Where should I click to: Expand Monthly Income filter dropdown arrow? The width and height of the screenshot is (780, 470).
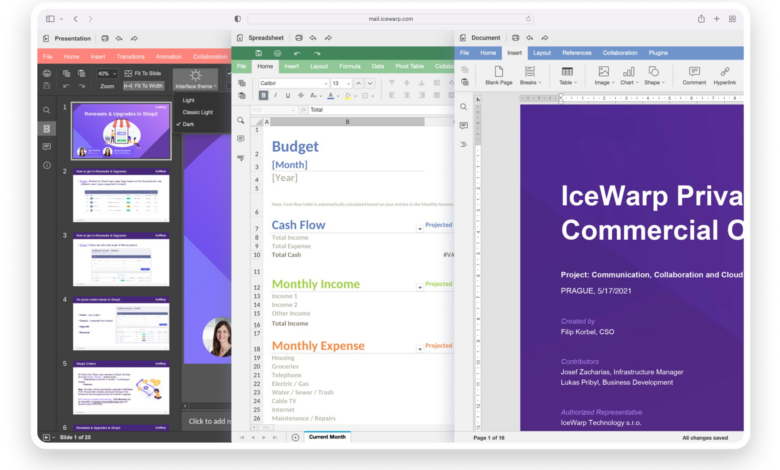420,287
